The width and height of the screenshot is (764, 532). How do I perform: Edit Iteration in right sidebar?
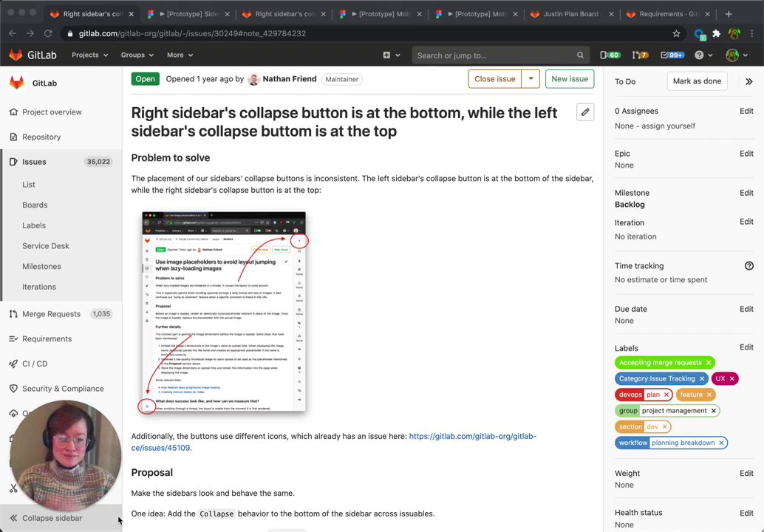coord(746,222)
